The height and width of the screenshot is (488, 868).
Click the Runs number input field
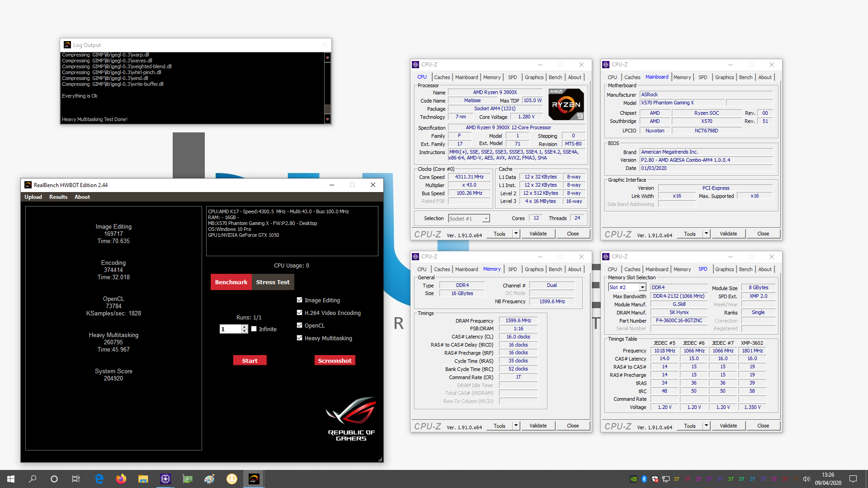tap(231, 329)
